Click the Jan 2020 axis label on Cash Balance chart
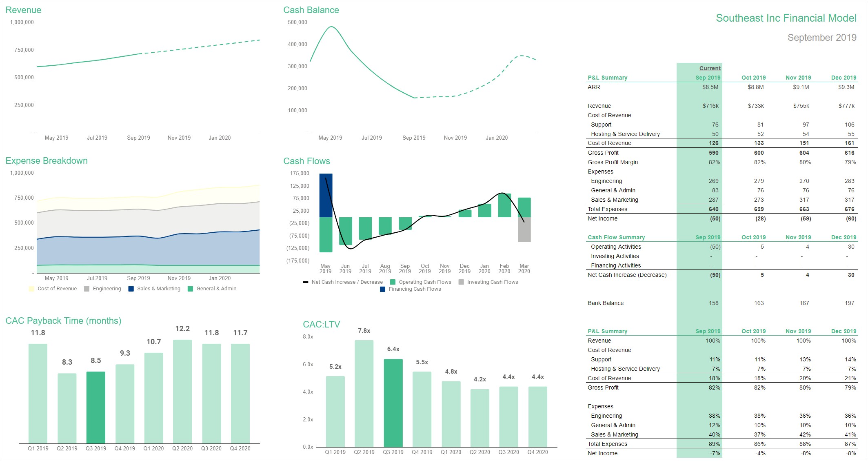 497,138
